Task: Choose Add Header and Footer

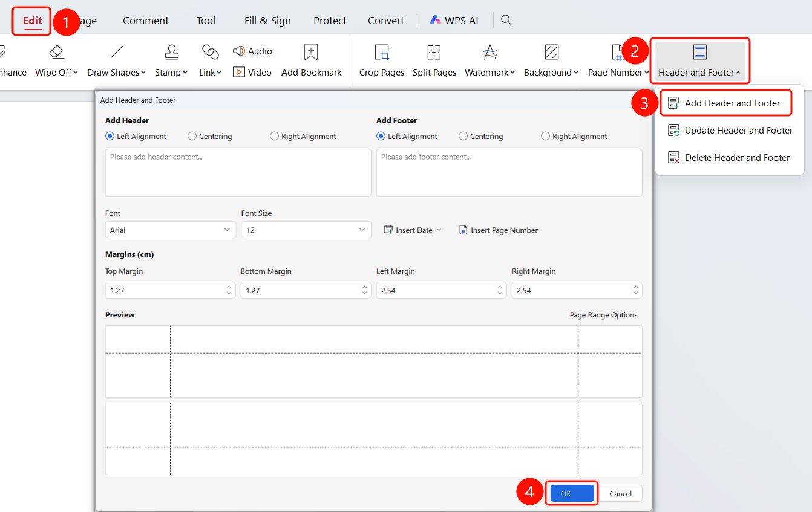Action: (x=726, y=103)
